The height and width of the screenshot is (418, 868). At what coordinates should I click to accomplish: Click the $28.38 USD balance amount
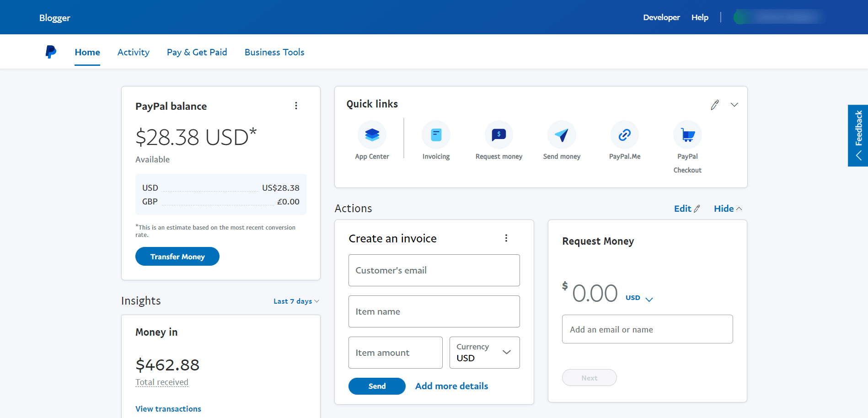tap(196, 137)
